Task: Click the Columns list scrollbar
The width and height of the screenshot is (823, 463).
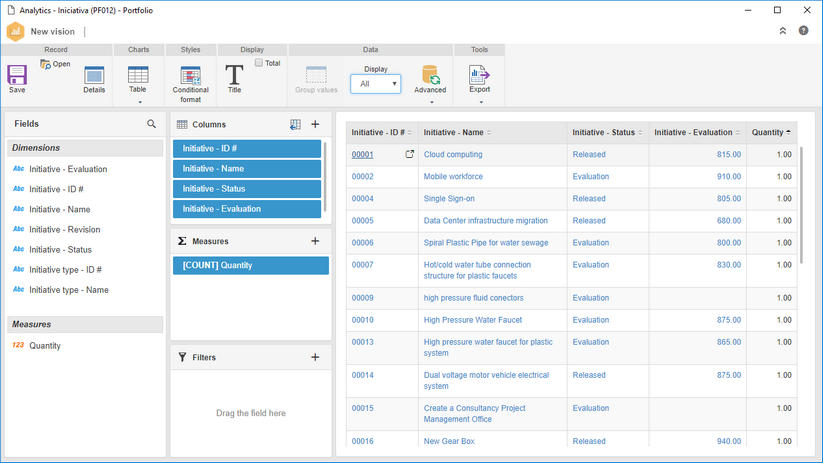Action: point(325,177)
